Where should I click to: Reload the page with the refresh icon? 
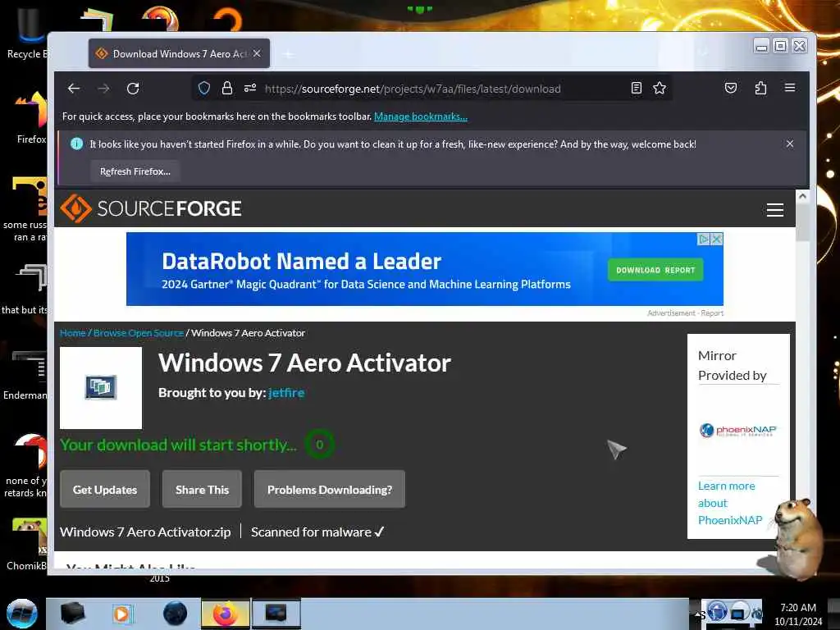[133, 89]
